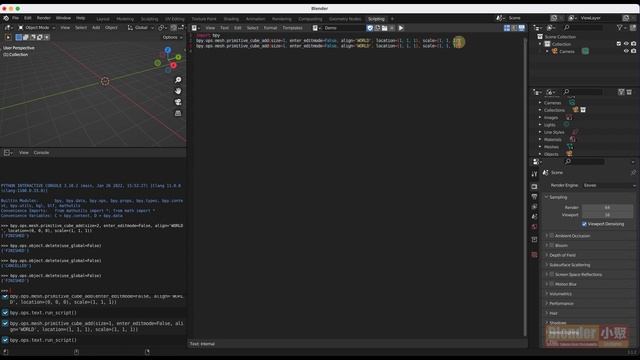Click the new scene icon beside Scene field
This screenshot has width=640, height=360.
[554, 18]
